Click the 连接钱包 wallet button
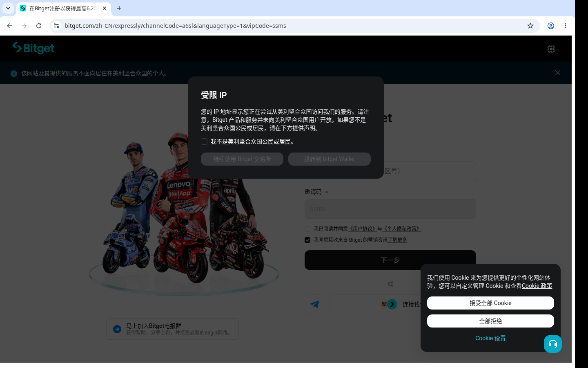This screenshot has width=588, height=368. coord(403,304)
